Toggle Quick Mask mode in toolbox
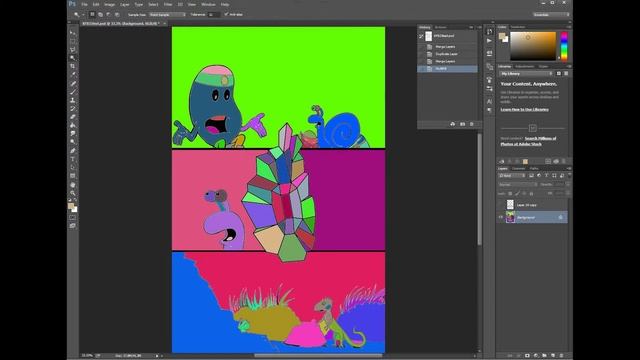This screenshot has width=640, height=360. tap(73, 218)
